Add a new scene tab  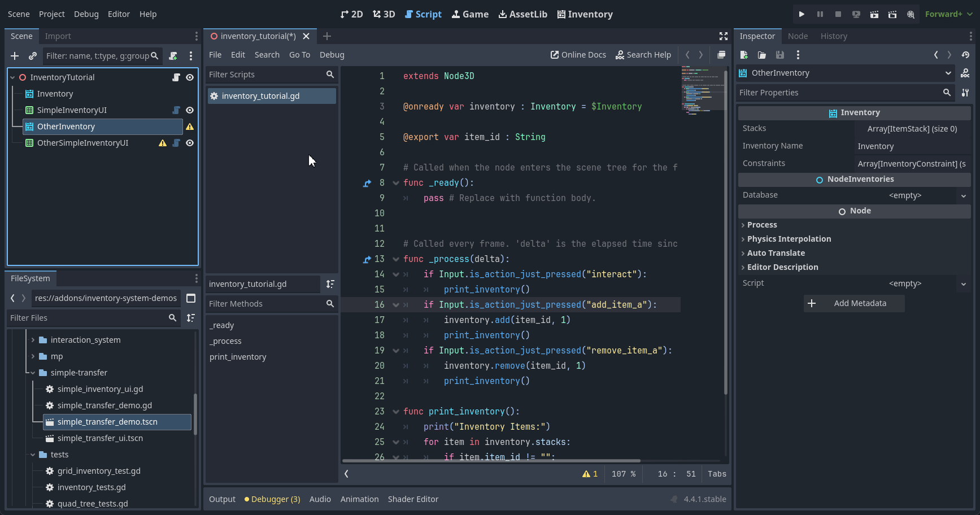[x=326, y=36]
